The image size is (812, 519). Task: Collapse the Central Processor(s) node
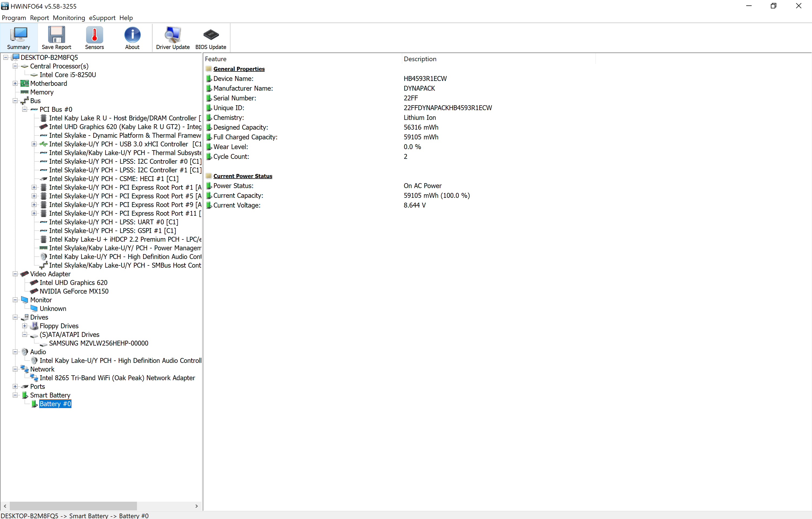[15, 66]
